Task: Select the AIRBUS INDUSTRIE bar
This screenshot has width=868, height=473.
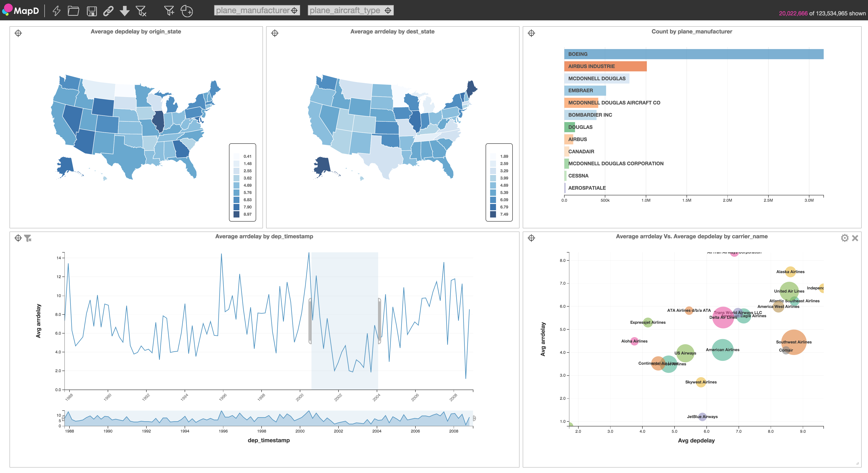Action: click(606, 66)
